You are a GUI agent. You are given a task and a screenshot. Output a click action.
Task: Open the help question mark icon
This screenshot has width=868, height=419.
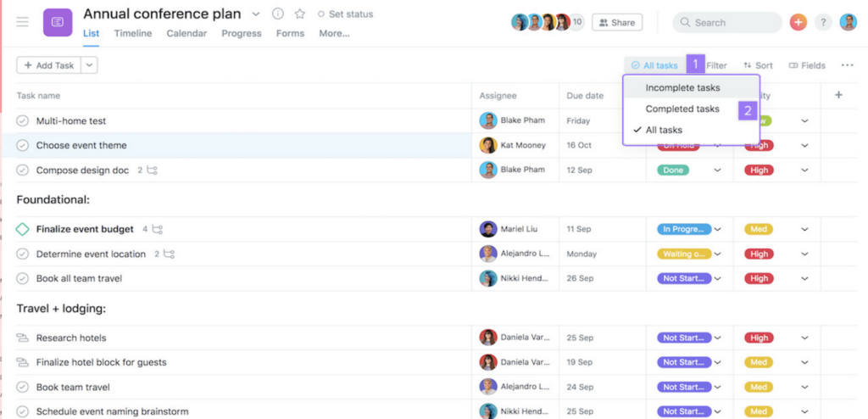click(823, 23)
